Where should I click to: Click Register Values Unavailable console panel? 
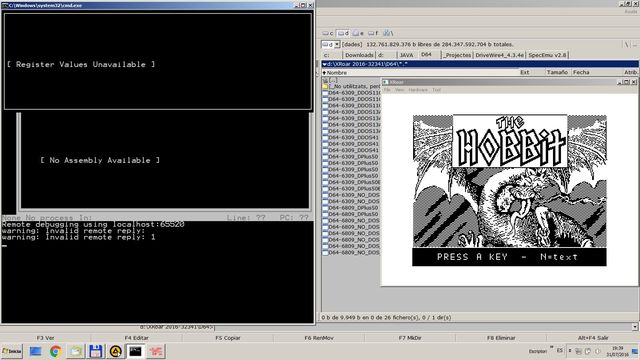click(158, 61)
